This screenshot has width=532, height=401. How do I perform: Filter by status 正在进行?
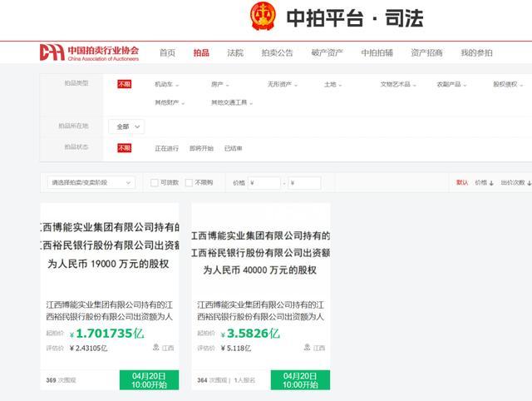(166, 148)
